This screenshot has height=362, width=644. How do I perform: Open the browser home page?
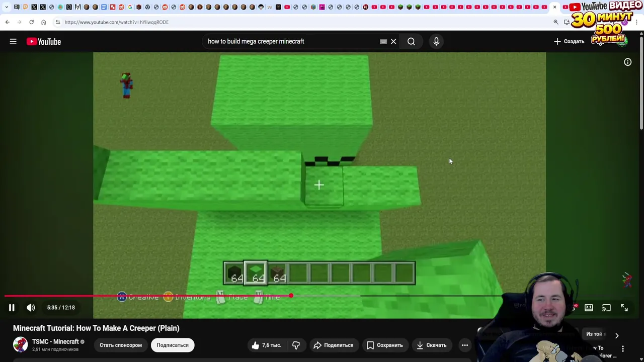43,22
